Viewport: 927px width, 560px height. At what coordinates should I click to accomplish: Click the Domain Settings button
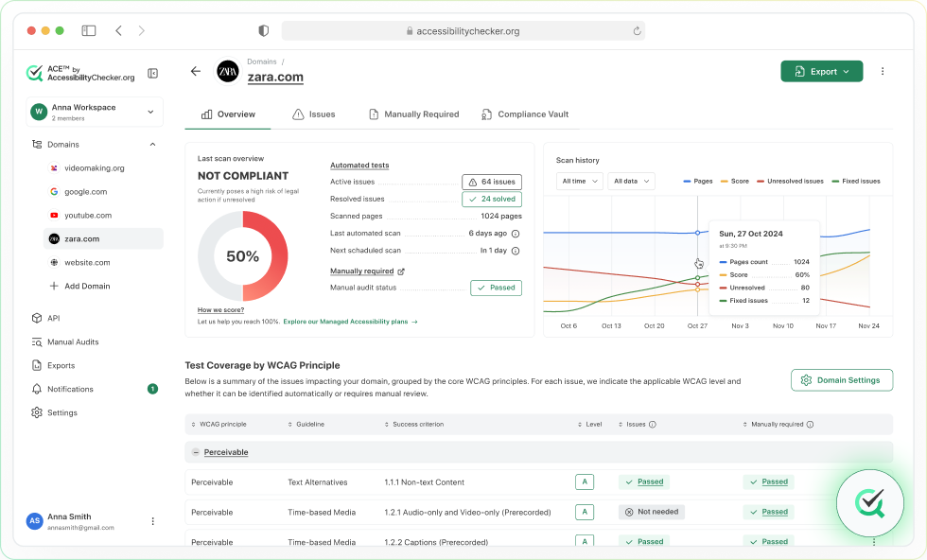coord(842,380)
